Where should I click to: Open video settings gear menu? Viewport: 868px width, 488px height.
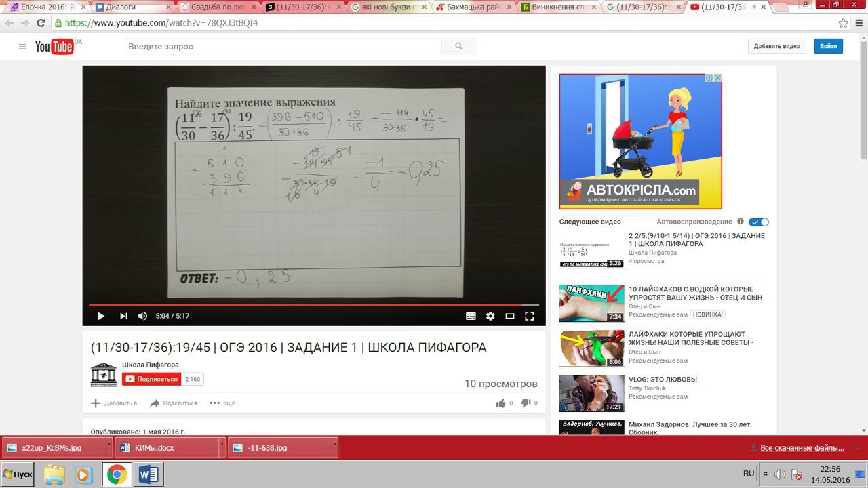(490, 316)
